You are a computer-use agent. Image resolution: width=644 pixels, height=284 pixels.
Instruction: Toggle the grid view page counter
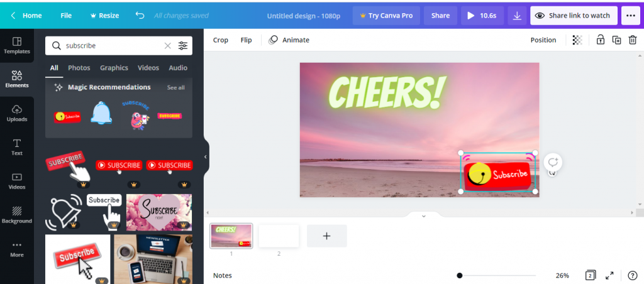590,275
